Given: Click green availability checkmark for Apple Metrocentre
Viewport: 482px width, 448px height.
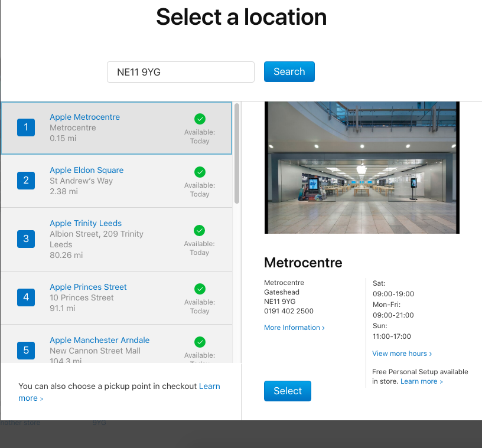Looking at the screenshot, I should tap(200, 119).
